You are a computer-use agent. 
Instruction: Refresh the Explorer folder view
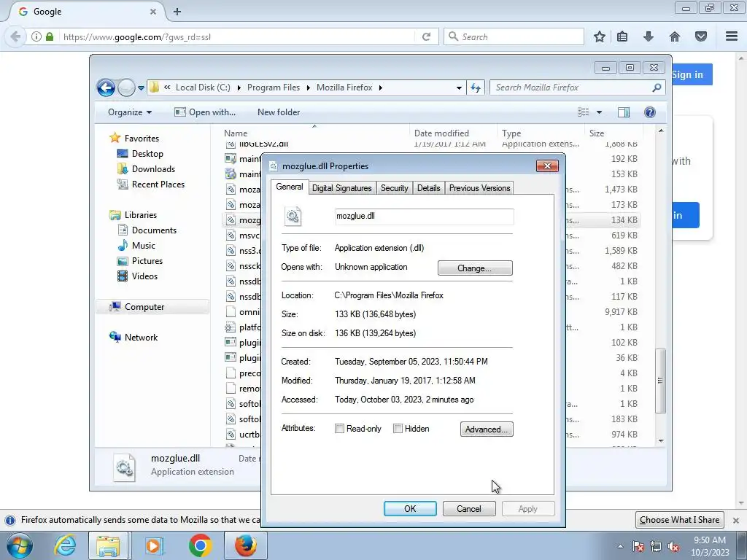point(476,87)
